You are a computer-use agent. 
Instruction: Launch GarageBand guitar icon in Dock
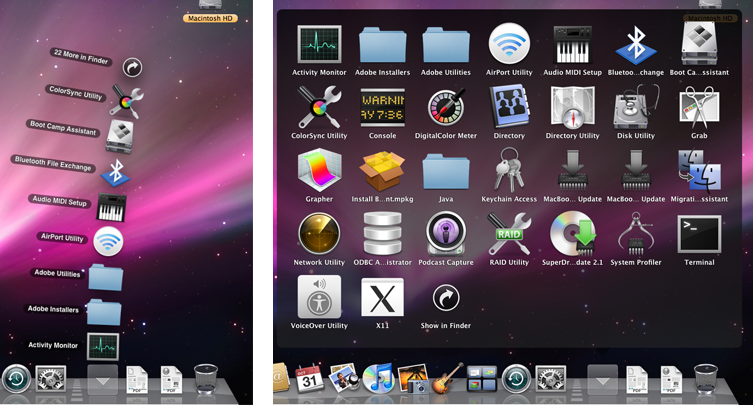click(x=448, y=379)
